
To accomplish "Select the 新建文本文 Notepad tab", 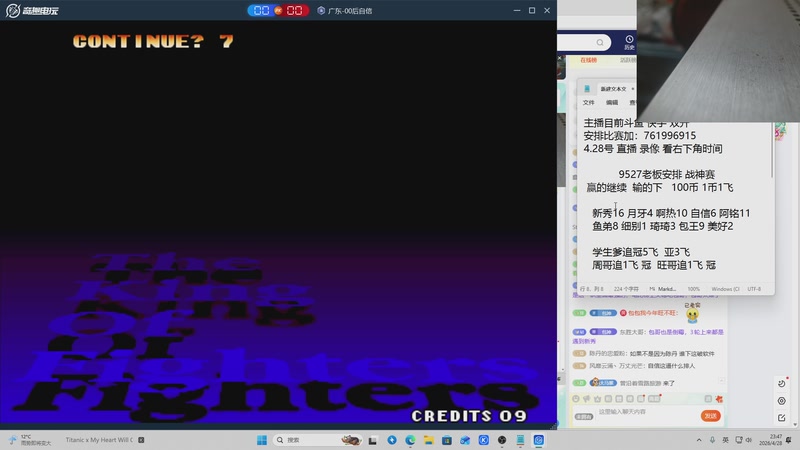I will [613, 89].
